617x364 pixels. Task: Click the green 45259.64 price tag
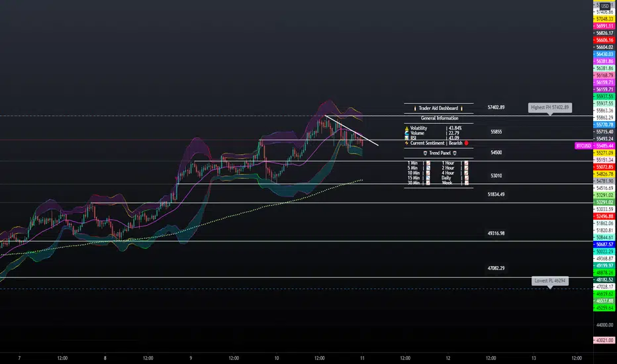(x=604, y=308)
